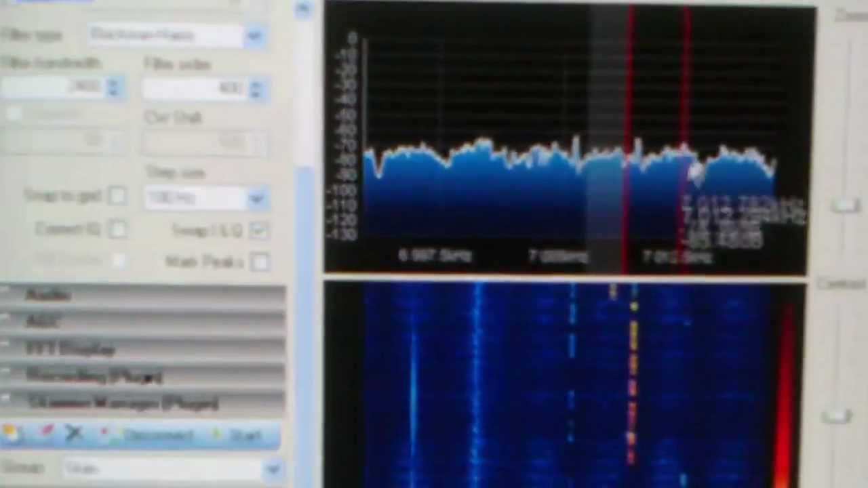This screenshot has height=488, width=868.
Task: Expand the Frequency Manager (Plugin) panel
Action: pyautogui.click(x=144, y=403)
